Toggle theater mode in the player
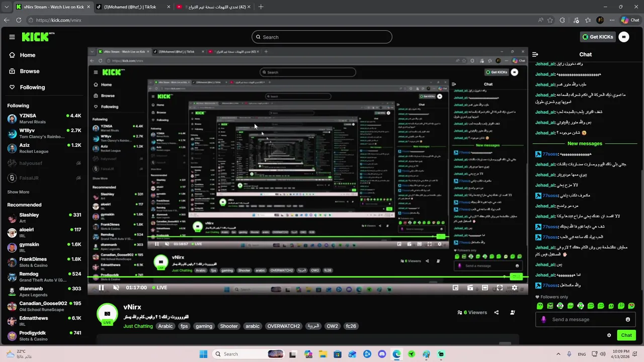The height and width of the screenshot is (362, 644). pyautogui.click(x=485, y=288)
